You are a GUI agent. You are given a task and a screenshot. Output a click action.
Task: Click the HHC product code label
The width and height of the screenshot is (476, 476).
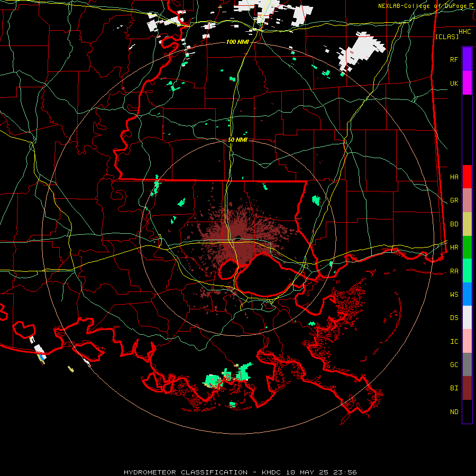pyautogui.click(x=464, y=32)
